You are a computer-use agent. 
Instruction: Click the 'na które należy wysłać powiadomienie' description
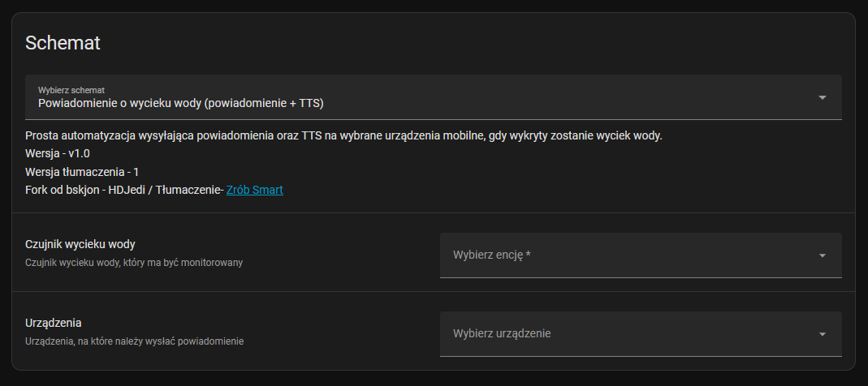(134, 341)
